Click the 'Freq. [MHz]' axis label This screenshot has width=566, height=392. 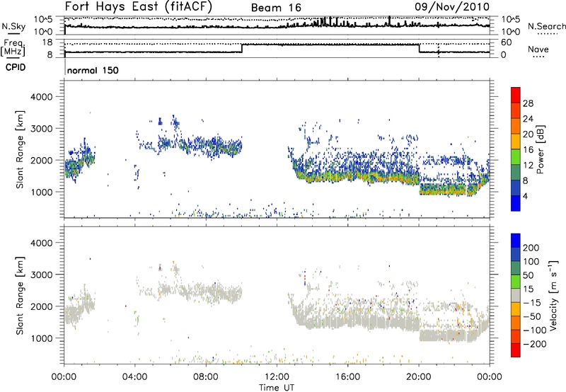[x=13, y=48]
